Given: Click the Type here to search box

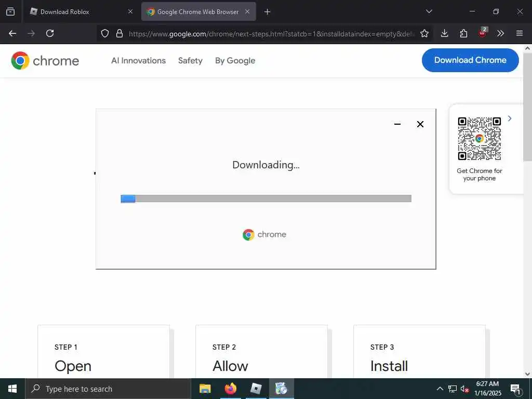Looking at the screenshot, I should tap(108, 389).
